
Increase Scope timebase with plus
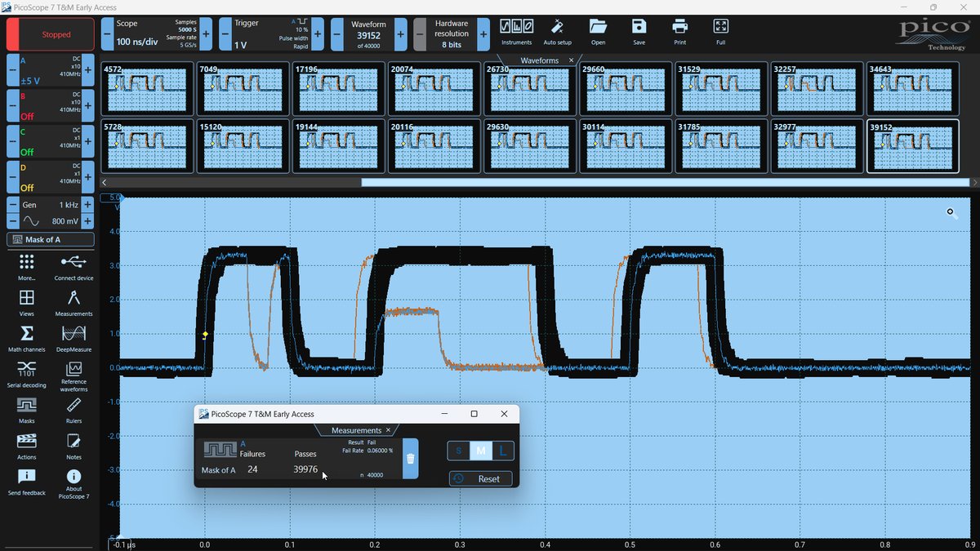tap(205, 34)
